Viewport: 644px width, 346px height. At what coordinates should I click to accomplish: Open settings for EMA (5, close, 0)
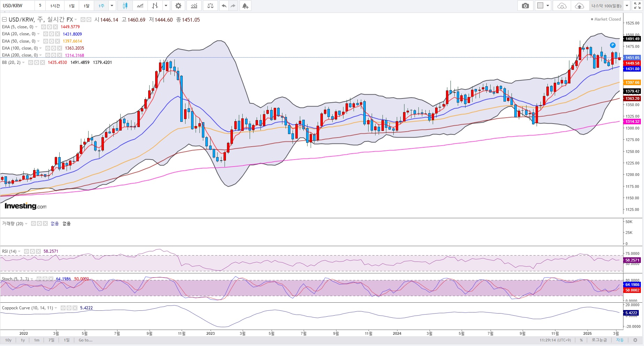(x=50, y=27)
